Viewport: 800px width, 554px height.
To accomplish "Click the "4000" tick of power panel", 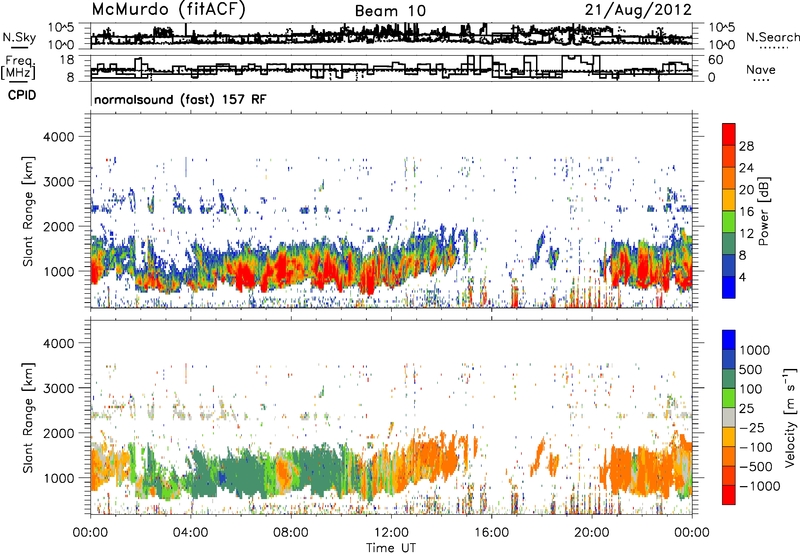I will click(58, 137).
